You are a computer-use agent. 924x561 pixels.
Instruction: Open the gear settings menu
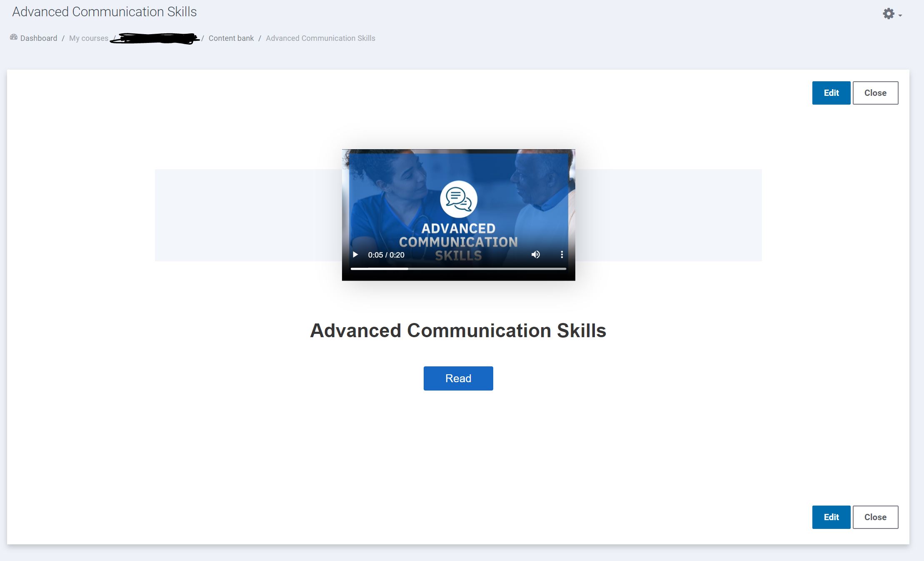pyautogui.click(x=889, y=14)
